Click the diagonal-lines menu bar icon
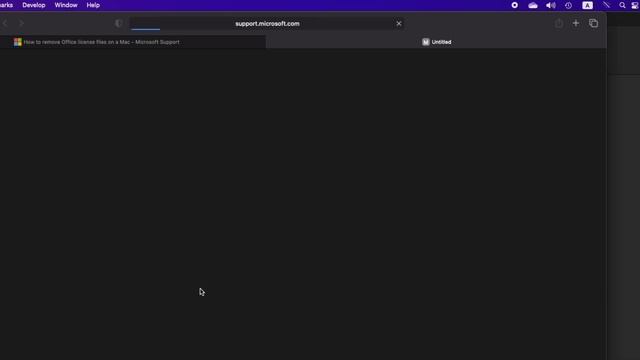This screenshot has height=360, width=640. click(x=606, y=5)
